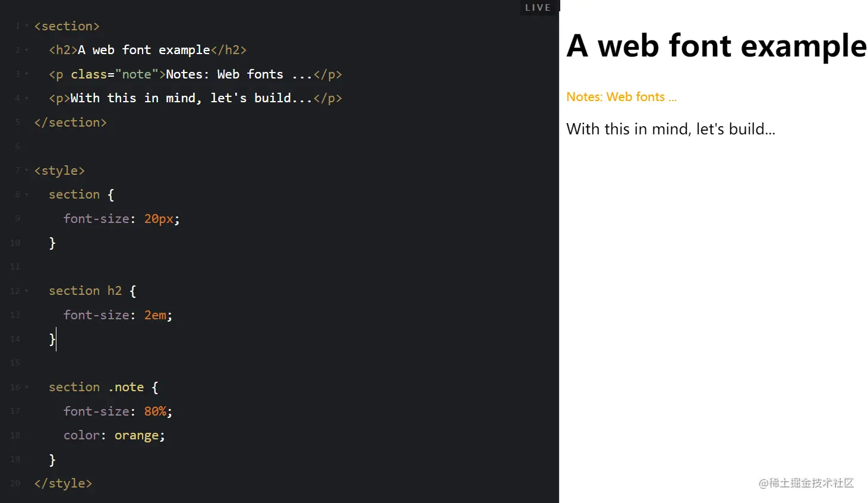Screen dimensions: 868x503
Task: Click the orange color value in the editor
Action: (x=137, y=436)
